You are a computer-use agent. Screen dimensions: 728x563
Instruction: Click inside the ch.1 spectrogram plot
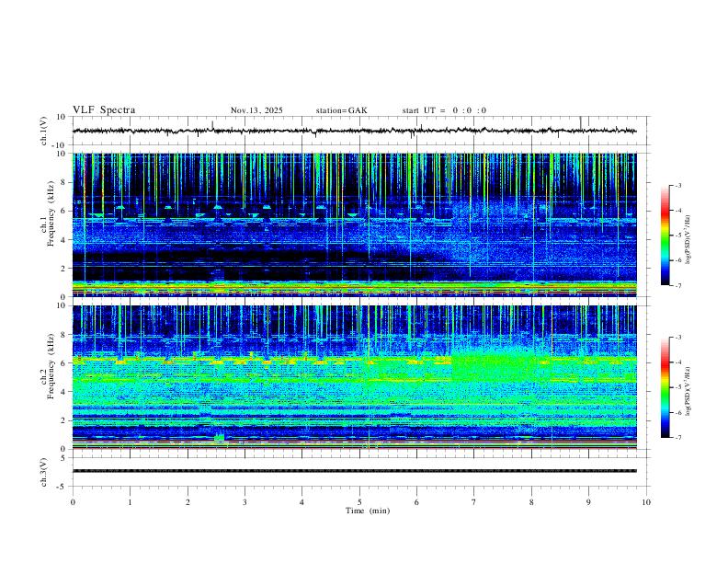tap(354, 224)
